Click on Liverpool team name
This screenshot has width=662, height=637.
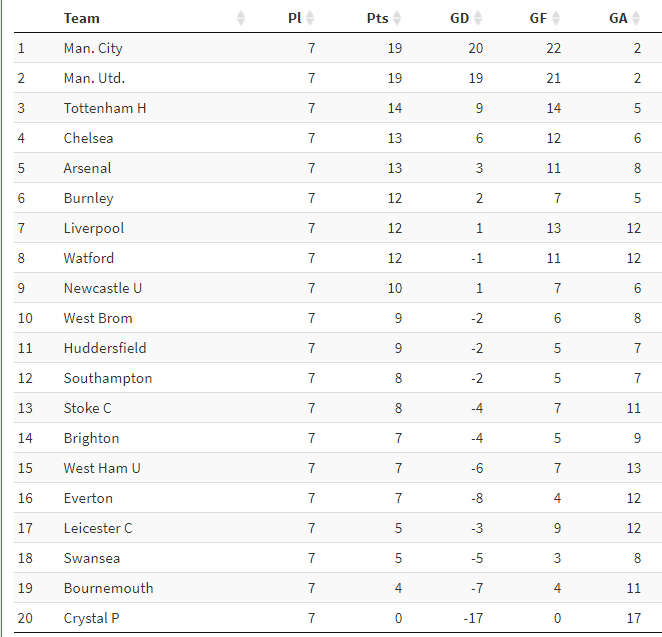point(94,228)
